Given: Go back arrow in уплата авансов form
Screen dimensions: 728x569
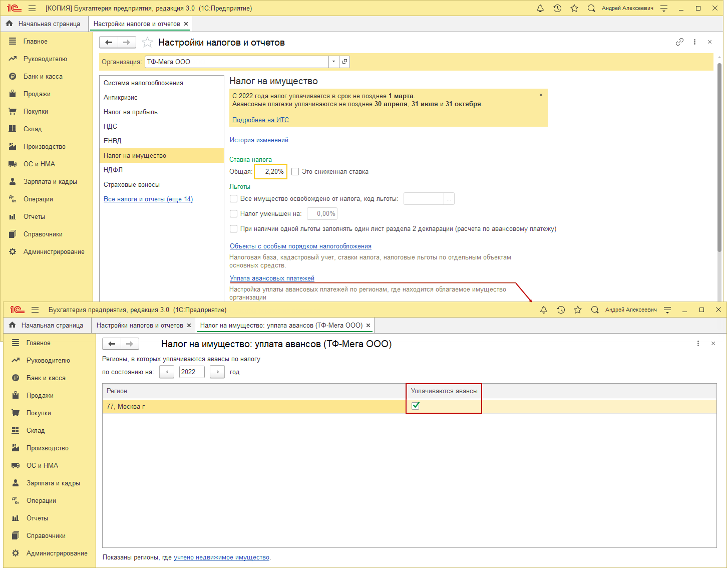Looking at the screenshot, I should click(x=112, y=344).
